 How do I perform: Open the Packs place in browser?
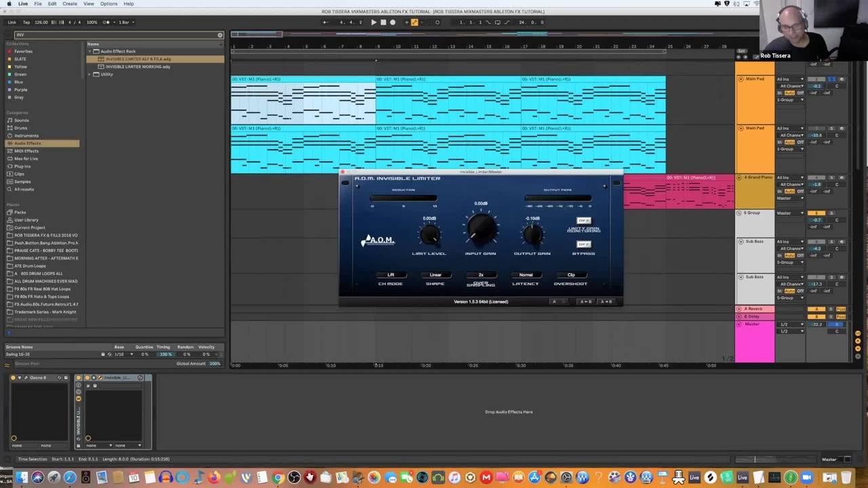(x=20, y=212)
